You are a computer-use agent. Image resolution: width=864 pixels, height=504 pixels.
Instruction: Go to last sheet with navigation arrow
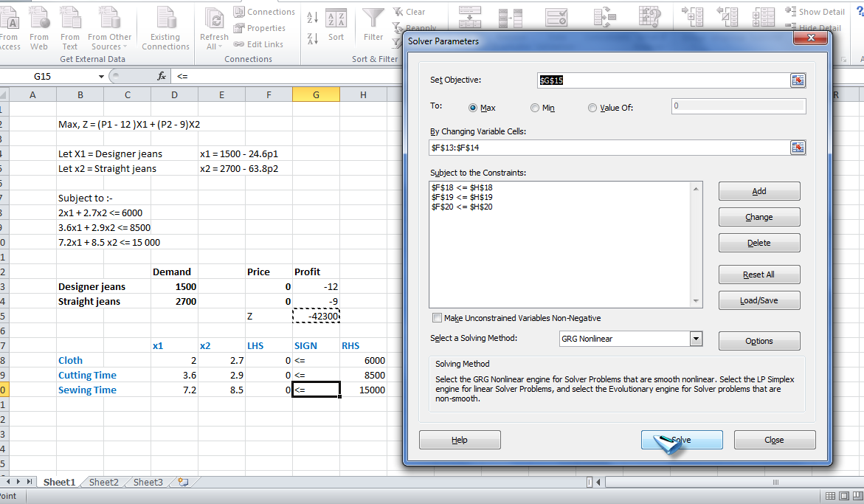29,482
